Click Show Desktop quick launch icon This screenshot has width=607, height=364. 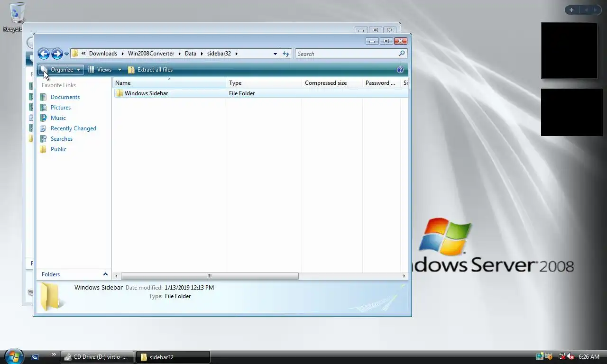(x=35, y=357)
